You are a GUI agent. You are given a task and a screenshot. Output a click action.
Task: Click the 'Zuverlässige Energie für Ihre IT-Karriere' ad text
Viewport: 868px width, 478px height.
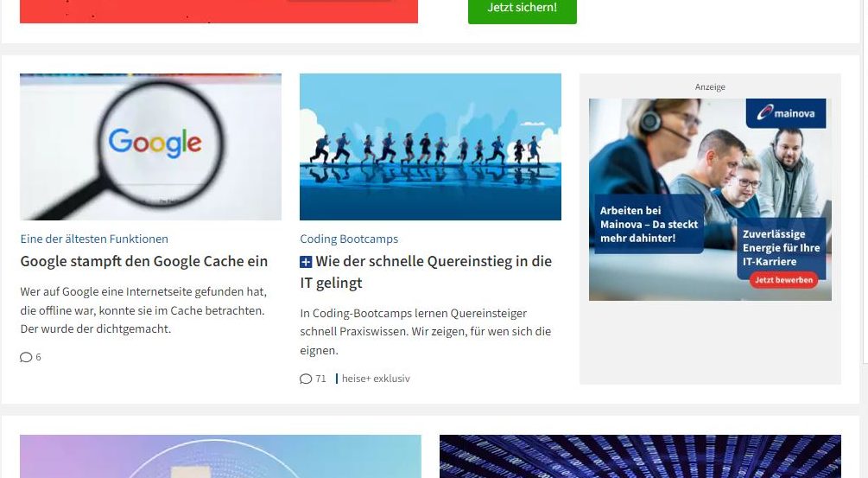pyautogui.click(x=781, y=247)
